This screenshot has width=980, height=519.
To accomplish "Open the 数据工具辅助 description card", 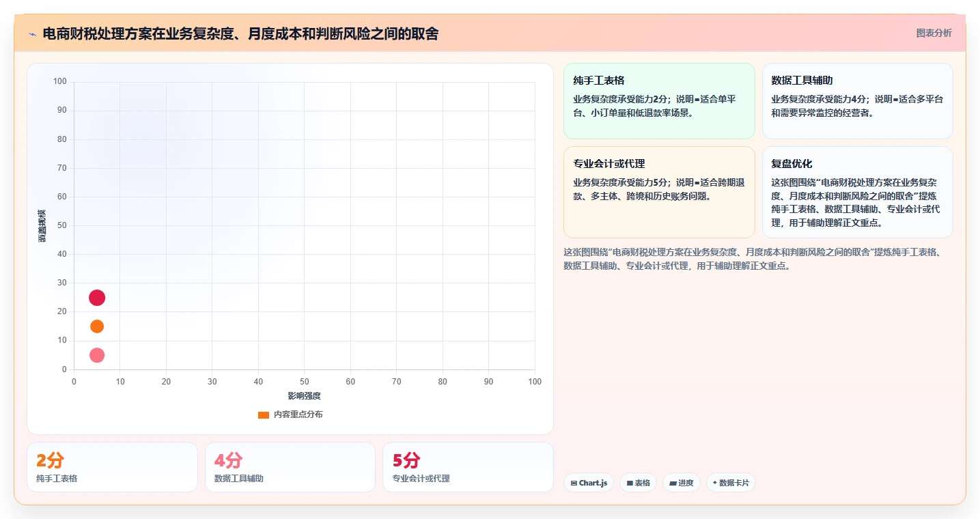I will point(857,101).
